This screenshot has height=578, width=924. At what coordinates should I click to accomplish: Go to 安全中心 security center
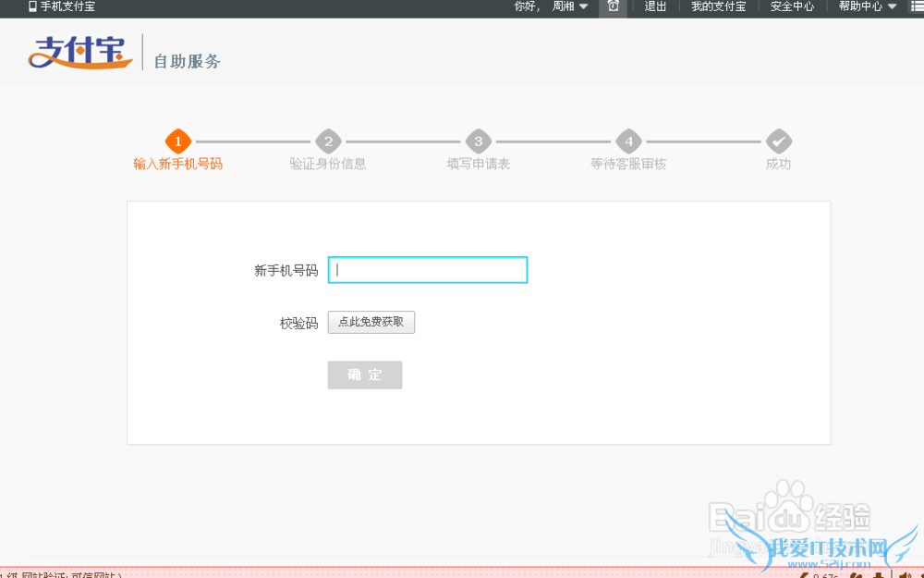(792, 6)
